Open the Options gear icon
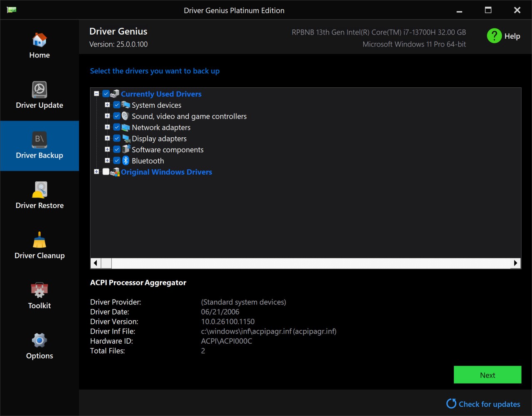Image resolution: width=532 pixels, height=416 pixels. (39, 340)
